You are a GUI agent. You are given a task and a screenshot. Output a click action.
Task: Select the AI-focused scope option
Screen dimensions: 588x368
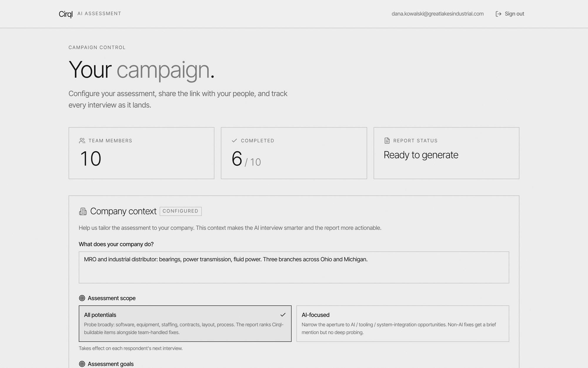tap(403, 324)
